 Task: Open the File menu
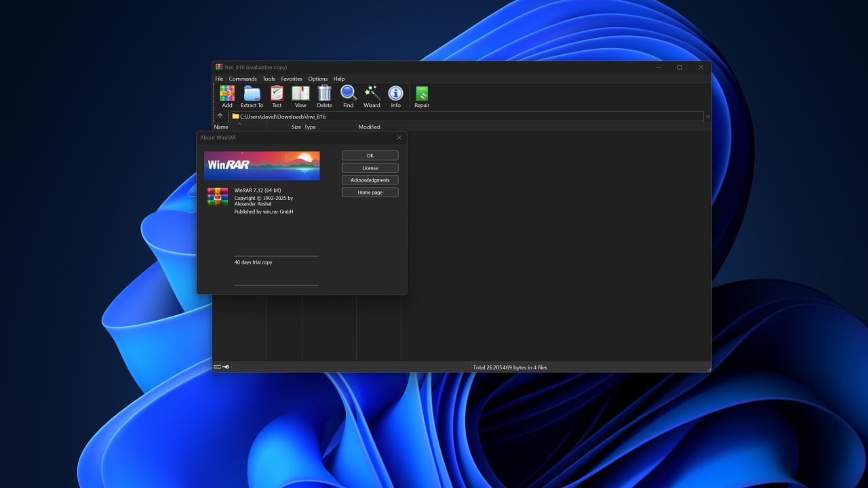tap(219, 79)
